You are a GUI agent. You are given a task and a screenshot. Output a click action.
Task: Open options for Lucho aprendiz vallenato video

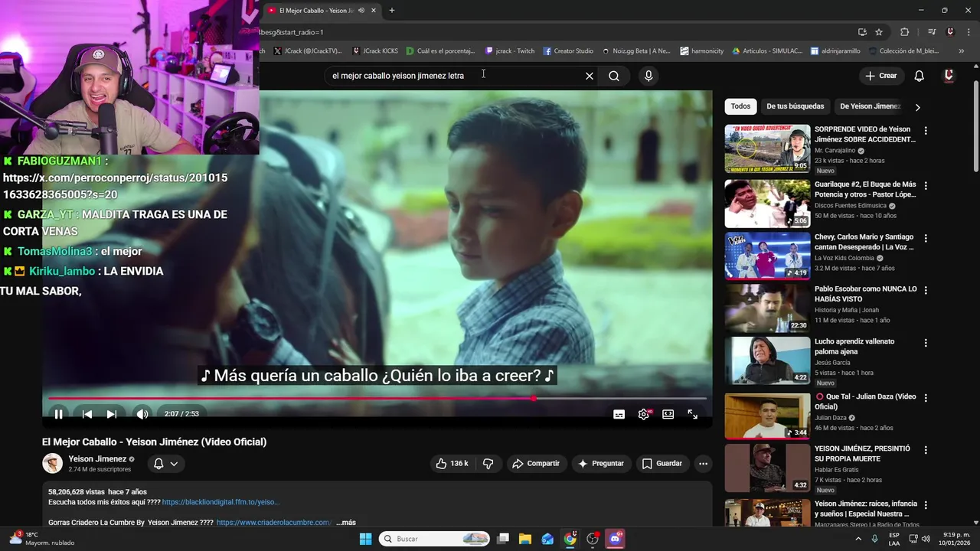[x=926, y=343]
